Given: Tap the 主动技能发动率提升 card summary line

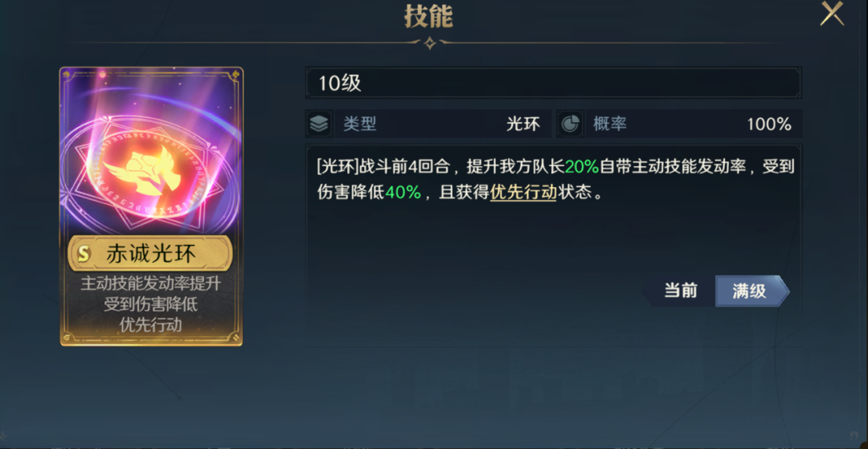Looking at the screenshot, I should pyautogui.click(x=150, y=284).
